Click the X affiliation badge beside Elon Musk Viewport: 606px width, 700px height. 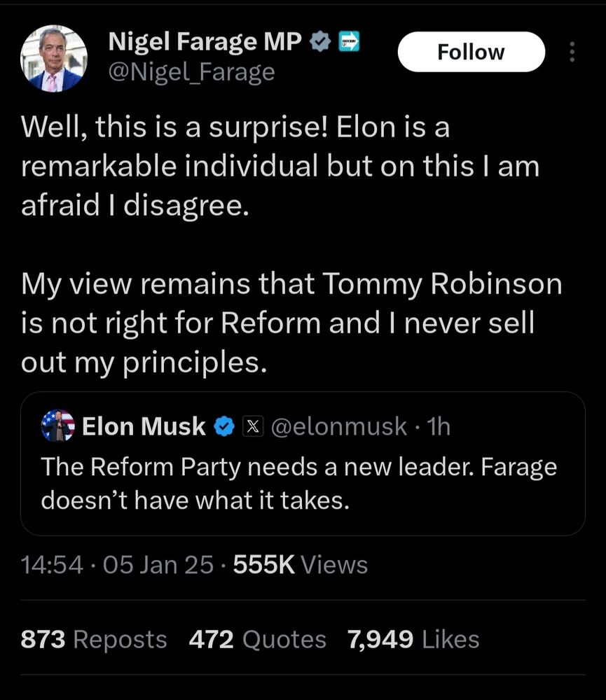pyautogui.click(x=252, y=426)
